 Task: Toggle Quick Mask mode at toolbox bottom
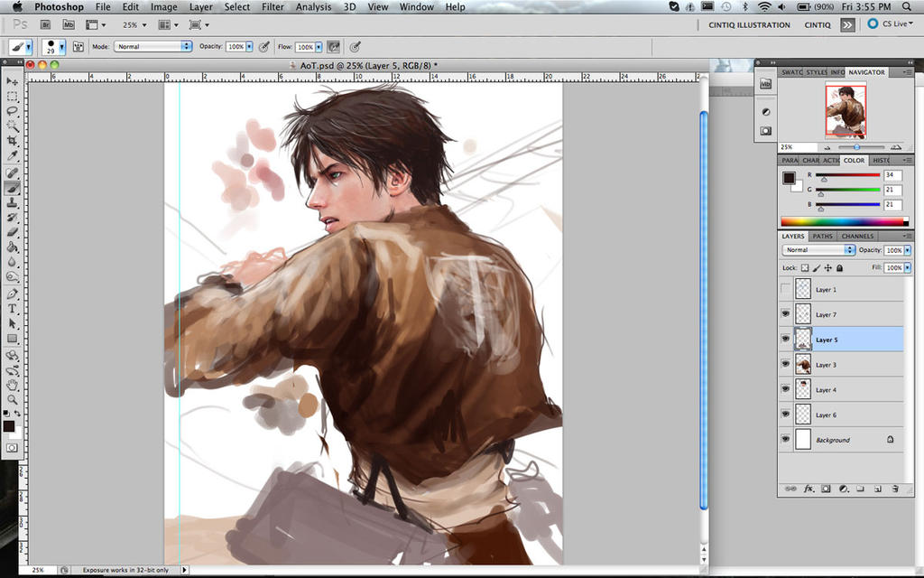12,448
